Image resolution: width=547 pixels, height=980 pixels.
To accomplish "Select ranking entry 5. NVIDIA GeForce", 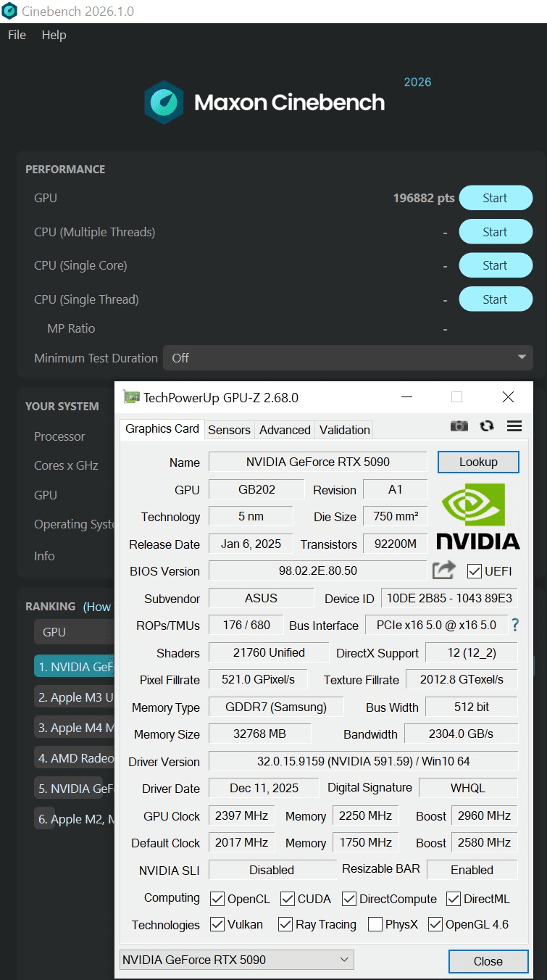I will [75, 789].
